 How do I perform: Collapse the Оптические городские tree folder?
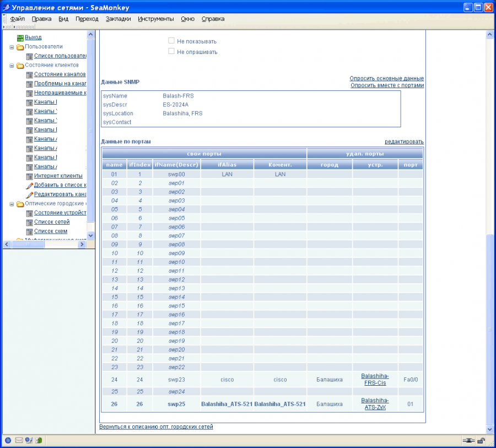click(x=12, y=203)
